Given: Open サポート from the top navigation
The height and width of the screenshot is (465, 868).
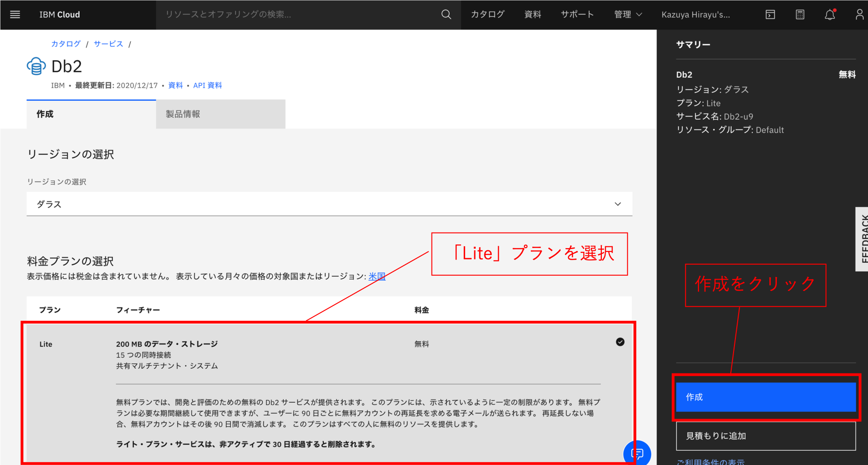Looking at the screenshot, I should click(577, 14).
